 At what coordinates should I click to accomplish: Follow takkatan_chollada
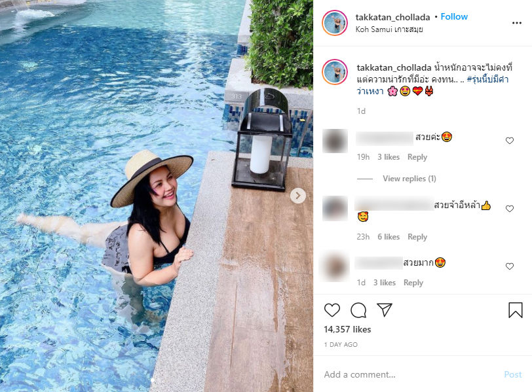pos(454,16)
